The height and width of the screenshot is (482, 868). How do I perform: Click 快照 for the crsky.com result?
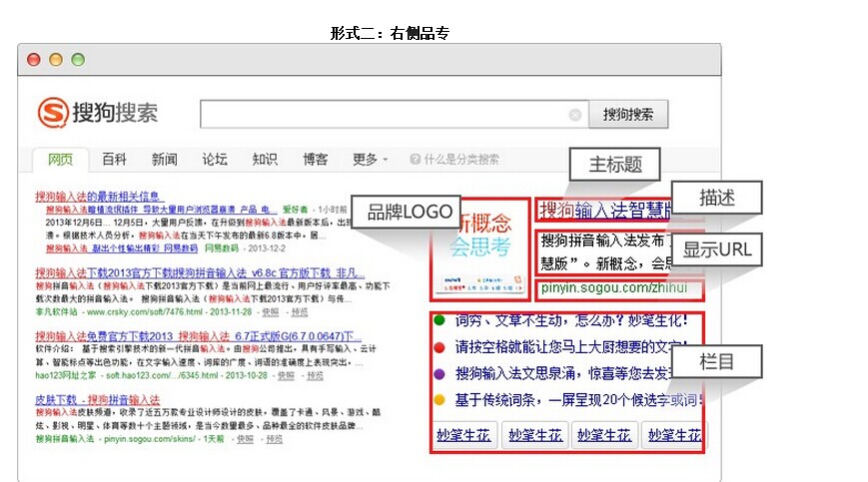tap(270, 311)
